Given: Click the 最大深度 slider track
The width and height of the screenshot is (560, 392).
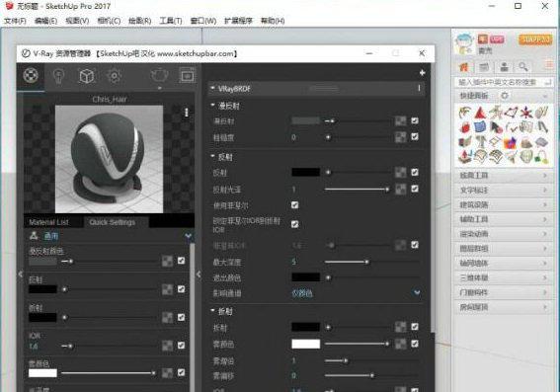Looking at the screenshot, I should pos(371,262).
